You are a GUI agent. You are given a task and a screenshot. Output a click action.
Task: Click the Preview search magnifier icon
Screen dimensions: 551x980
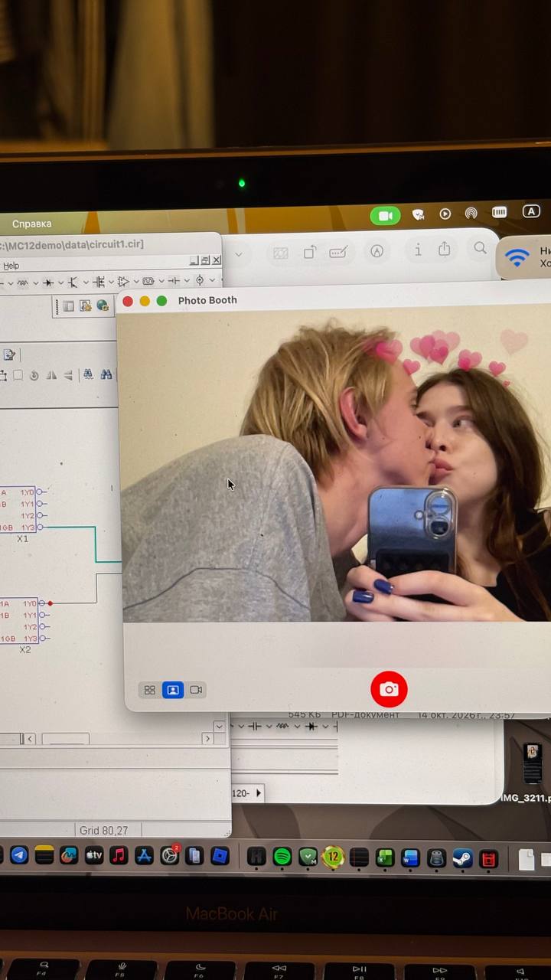coord(480,248)
